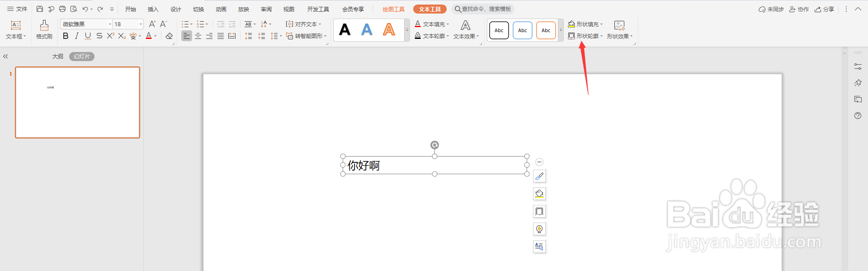Open Text Outline (文本轮廓) dropdown
Image resolution: width=868 pixels, height=271 pixels.
coord(432,36)
